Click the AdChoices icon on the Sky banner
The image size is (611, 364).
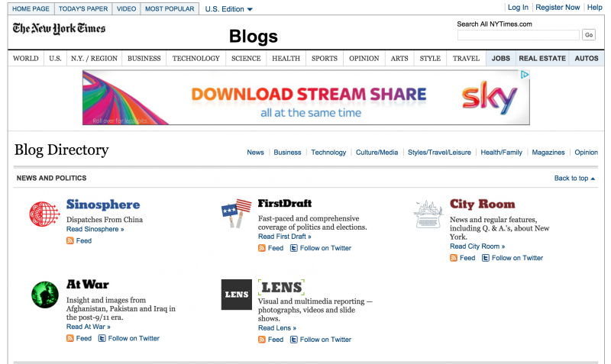pos(525,75)
